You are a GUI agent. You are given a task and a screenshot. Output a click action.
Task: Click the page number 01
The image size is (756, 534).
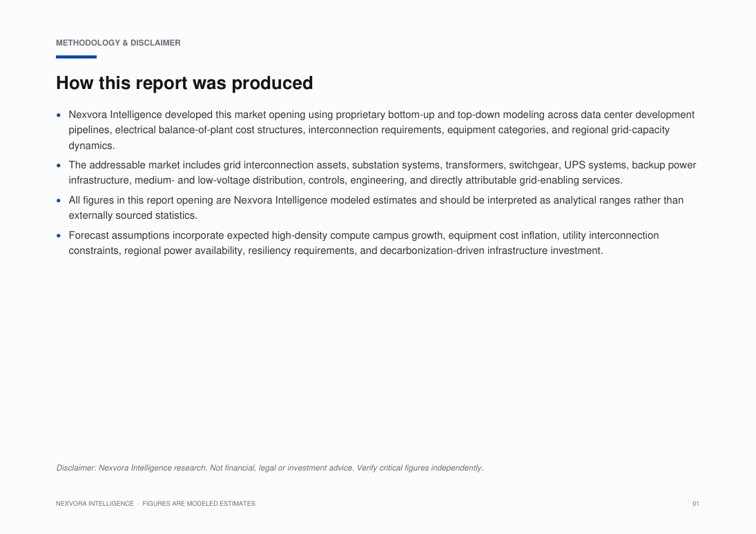(x=696, y=504)
